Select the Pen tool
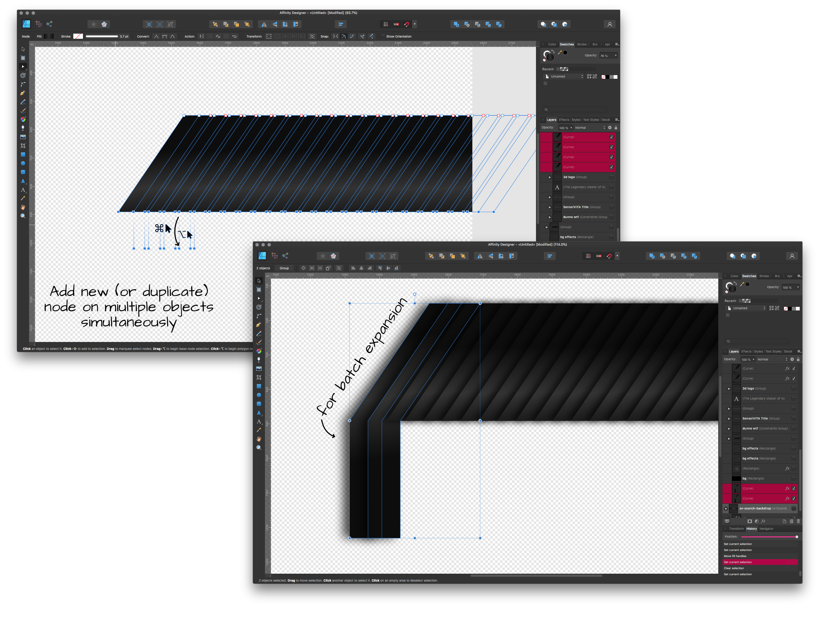The width and height of the screenshot is (840, 617). pyautogui.click(x=23, y=93)
